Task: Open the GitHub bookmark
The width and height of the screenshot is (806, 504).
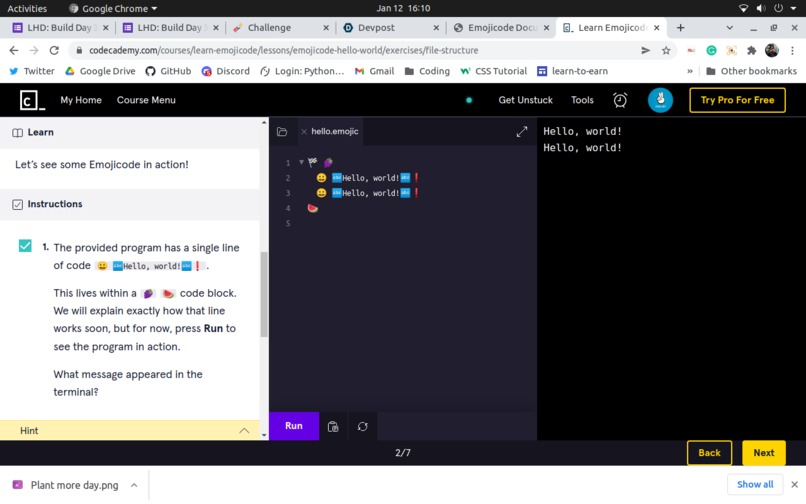Action: [168, 71]
